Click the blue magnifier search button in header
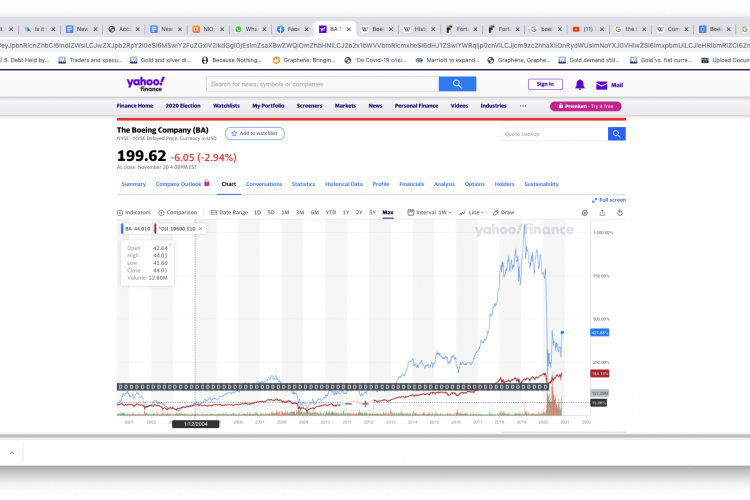 (x=457, y=84)
